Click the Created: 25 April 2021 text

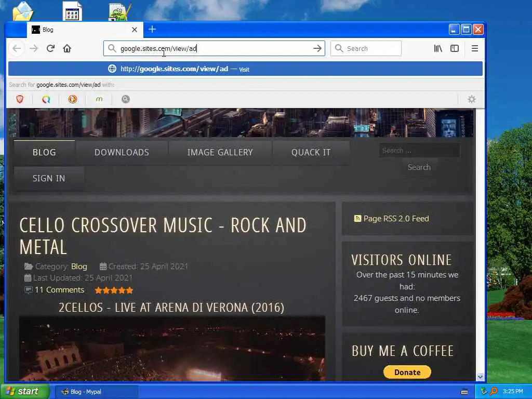(148, 267)
